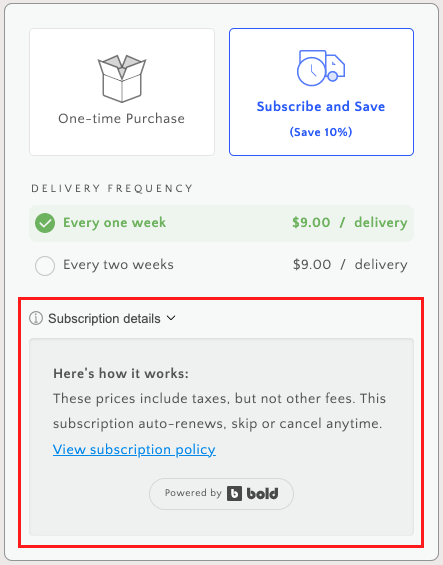
Task: Click the $9.00 / delivery weekly price
Action: tap(350, 223)
